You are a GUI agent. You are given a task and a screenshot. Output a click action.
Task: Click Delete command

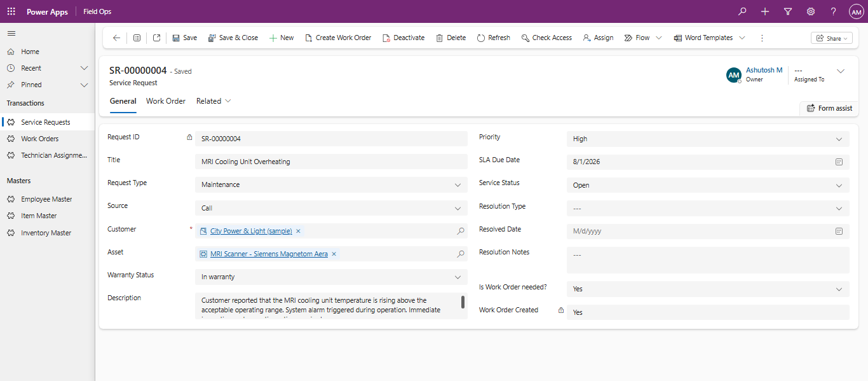[451, 38]
